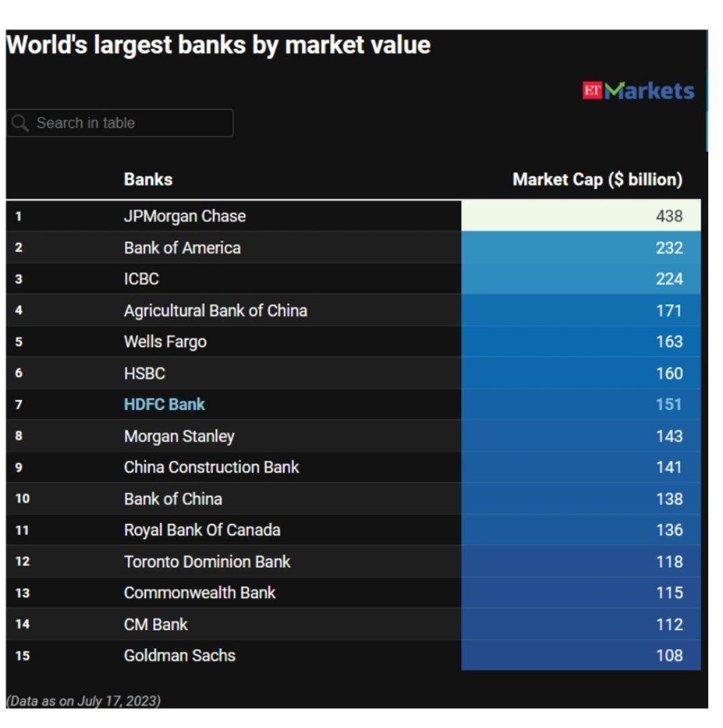The image size is (723, 728).
Task: Click Goldman Sachs in the table
Action: tap(180, 656)
